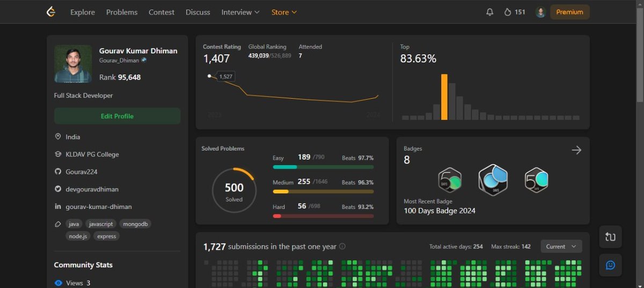Image resolution: width=644 pixels, height=288 pixels.
Task: Select the javascript skill tag
Action: point(101,224)
